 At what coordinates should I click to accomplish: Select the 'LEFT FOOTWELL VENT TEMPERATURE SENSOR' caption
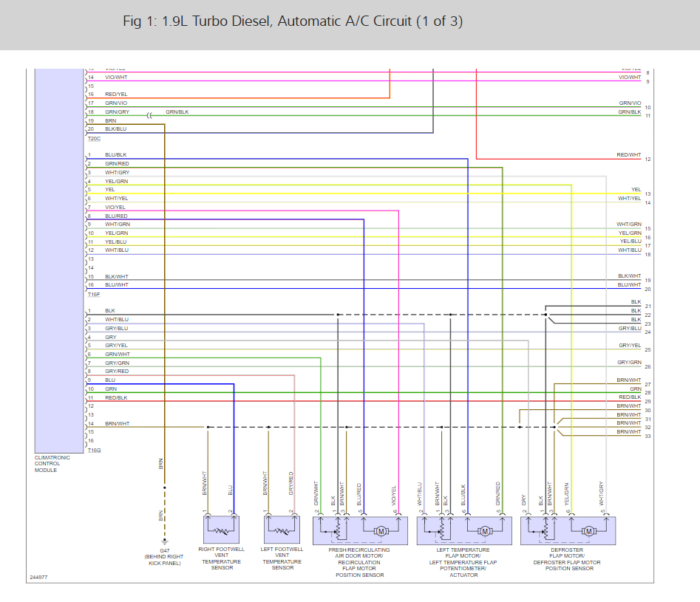click(282, 558)
